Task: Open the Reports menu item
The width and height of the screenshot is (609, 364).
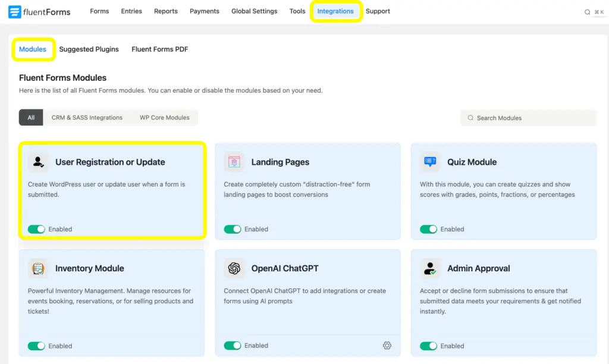Action: [166, 11]
